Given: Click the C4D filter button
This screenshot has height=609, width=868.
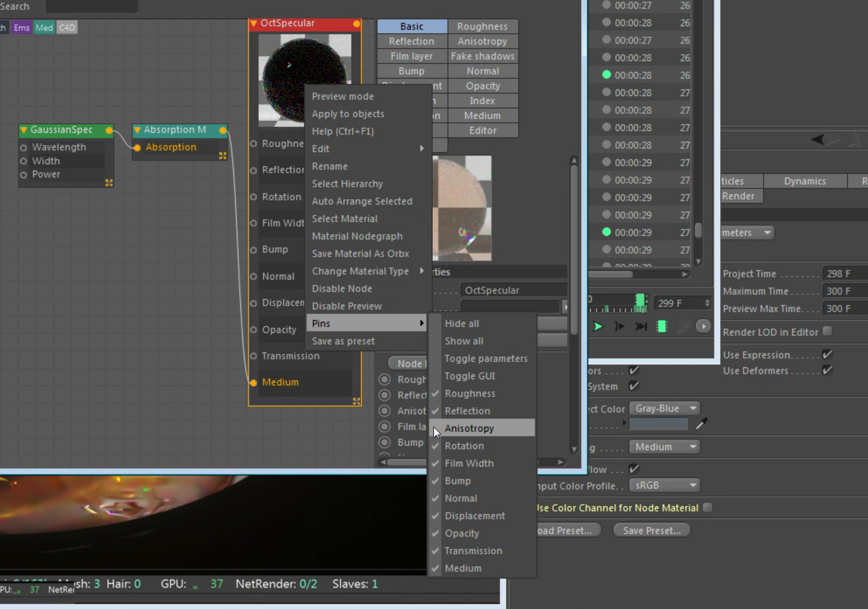Looking at the screenshot, I should coord(67,28).
